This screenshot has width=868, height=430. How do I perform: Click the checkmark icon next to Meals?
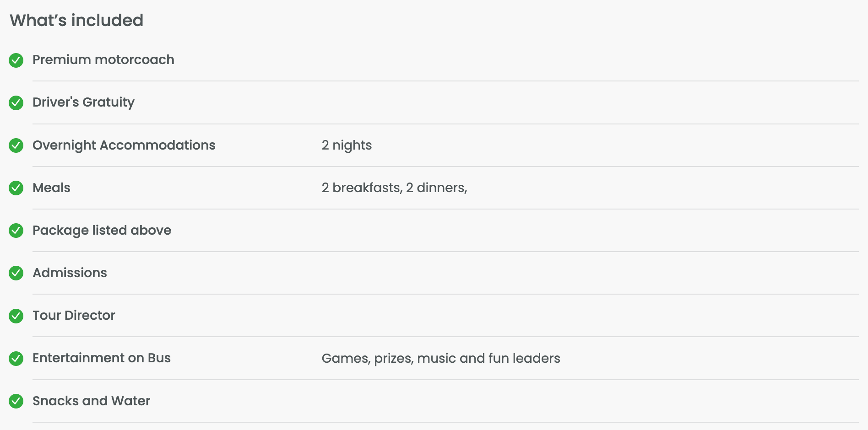tap(16, 188)
